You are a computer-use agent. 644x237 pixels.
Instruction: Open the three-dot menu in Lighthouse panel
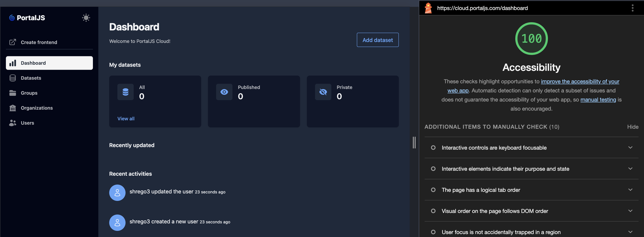coord(632,8)
